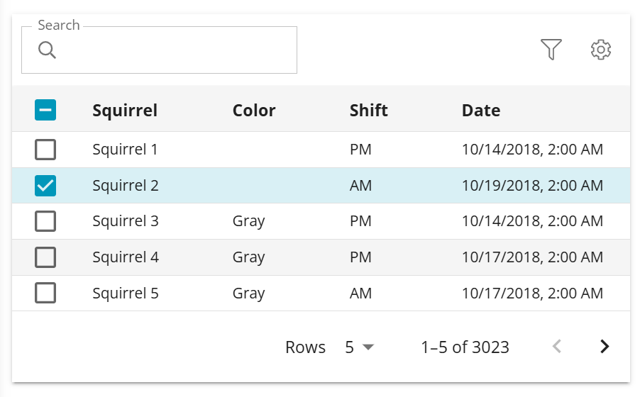
Task: Open table settings gear icon
Action: coord(601,49)
